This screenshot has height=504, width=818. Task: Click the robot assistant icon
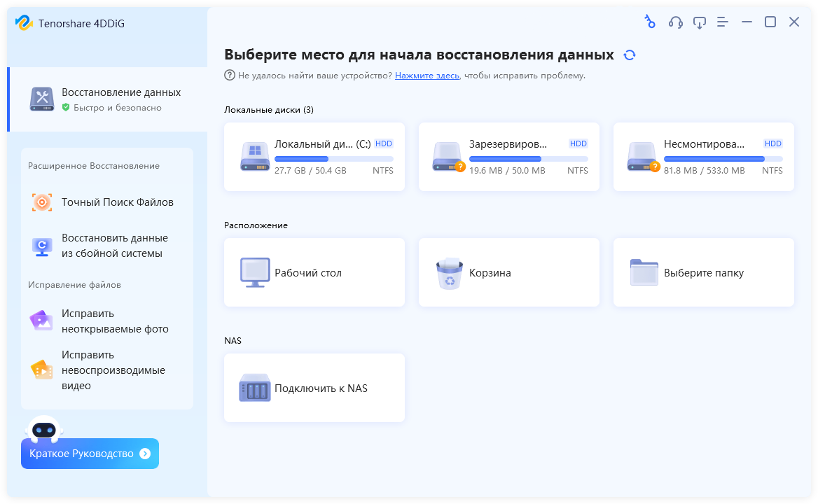tap(44, 428)
